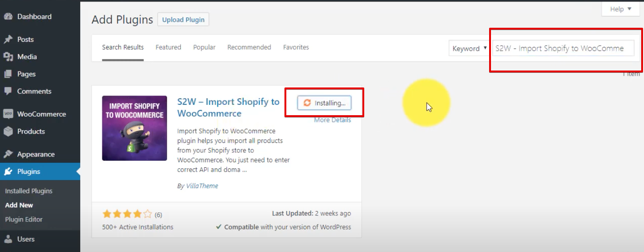Click the star rating row
Screen dimensions: 644x252
127,214
